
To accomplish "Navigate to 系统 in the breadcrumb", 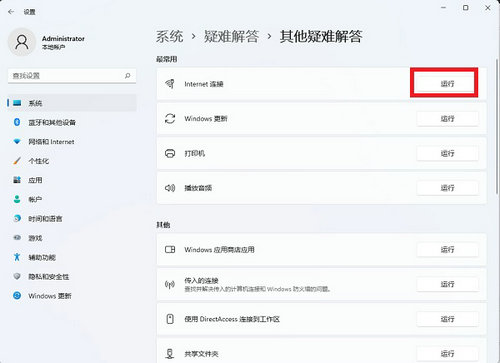I will point(170,36).
